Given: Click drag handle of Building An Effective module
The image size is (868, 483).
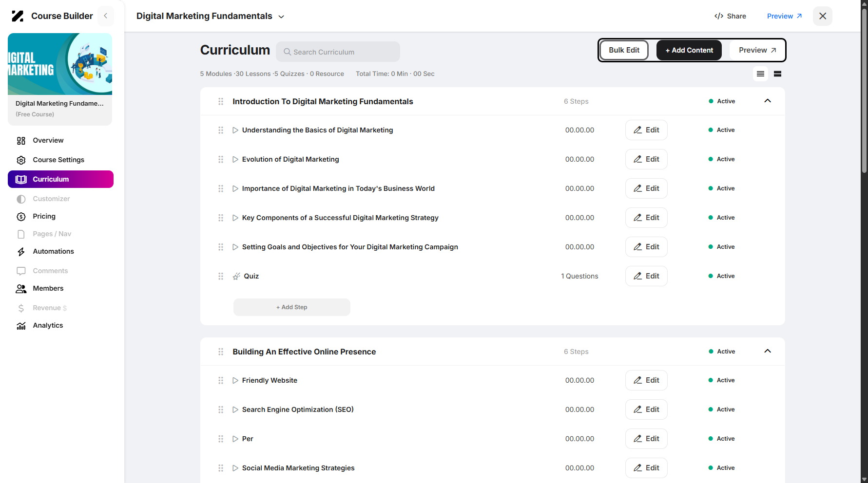Looking at the screenshot, I should [221, 352].
